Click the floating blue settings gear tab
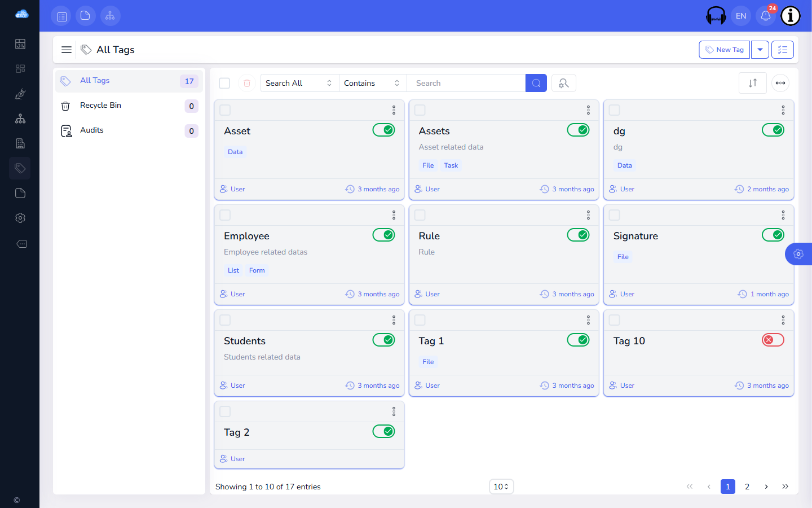This screenshot has height=508, width=812. [798, 254]
